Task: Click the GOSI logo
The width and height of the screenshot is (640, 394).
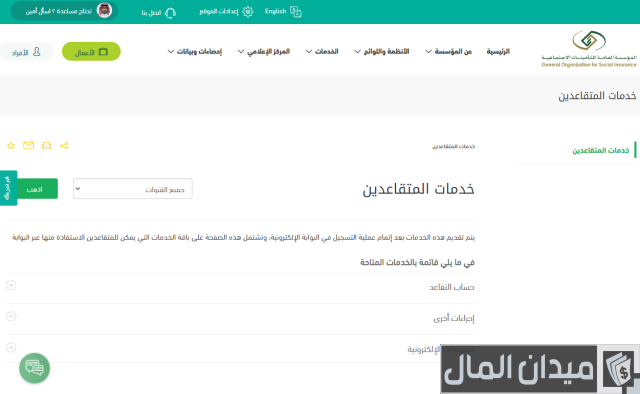Action: click(589, 49)
